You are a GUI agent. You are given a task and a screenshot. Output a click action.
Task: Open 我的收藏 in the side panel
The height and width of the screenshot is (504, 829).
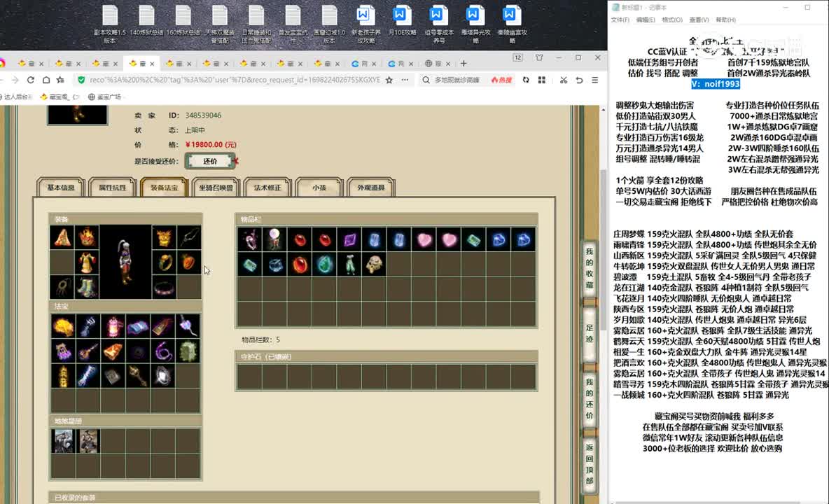click(x=590, y=268)
